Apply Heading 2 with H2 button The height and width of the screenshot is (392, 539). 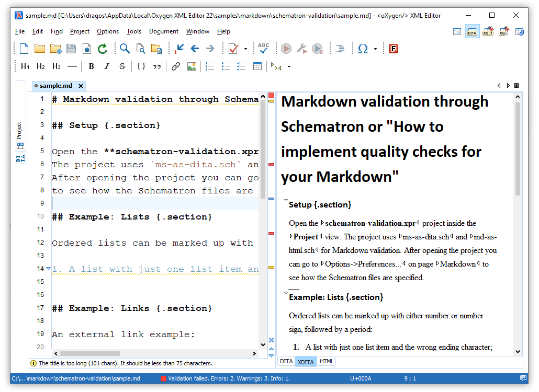[x=41, y=66]
